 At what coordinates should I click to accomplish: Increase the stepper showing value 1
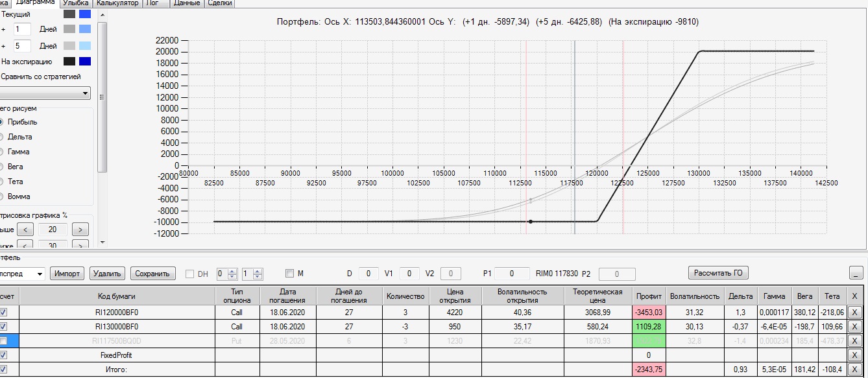click(258, 271)
